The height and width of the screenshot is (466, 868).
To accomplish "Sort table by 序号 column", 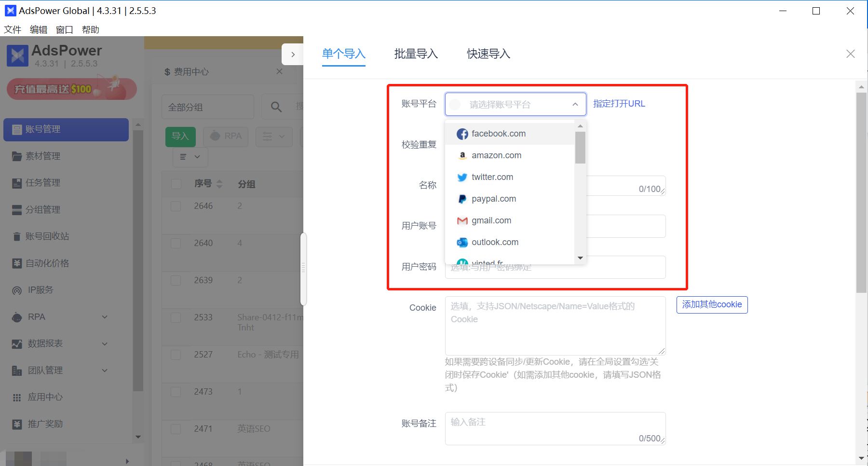I will pyautogui.click(x=219, y=184).
